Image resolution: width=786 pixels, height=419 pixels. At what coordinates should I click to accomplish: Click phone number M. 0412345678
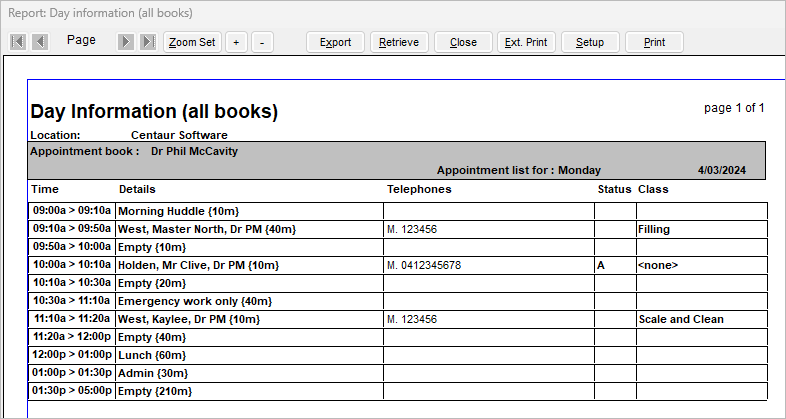point(424,266)
